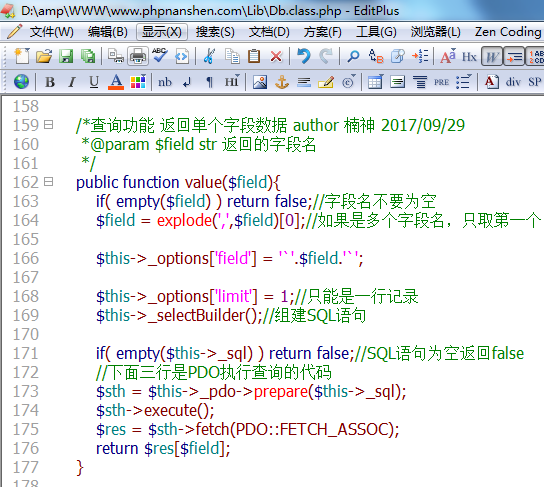Open the 文档(D) menu
Image resolution: width=544 pixels, height=487 pixels.
[269, 32]
